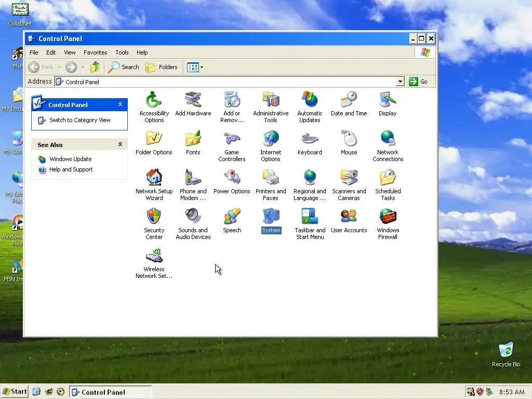This screenshot has width=532, height=399.
Task: Open Windows Update link
Action: tap(70, 159)
